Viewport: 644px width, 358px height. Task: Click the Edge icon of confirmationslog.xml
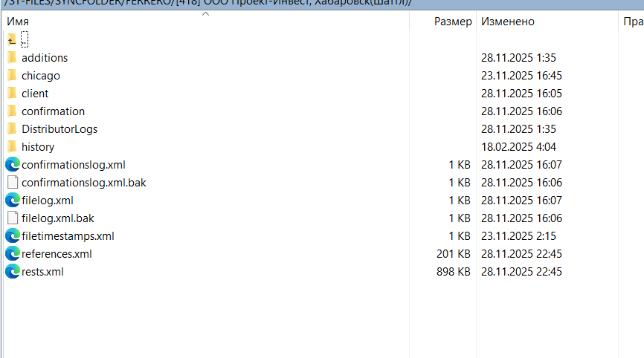[13, 165]
